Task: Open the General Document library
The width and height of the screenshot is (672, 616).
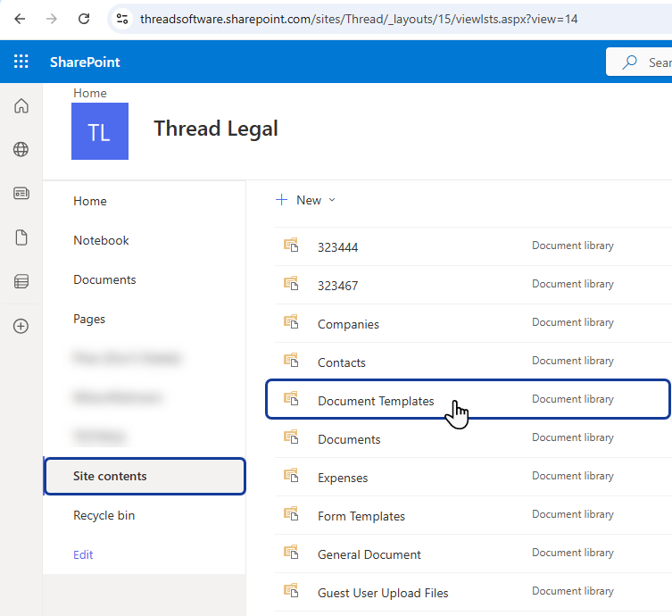Action: [x=369, y=554]
